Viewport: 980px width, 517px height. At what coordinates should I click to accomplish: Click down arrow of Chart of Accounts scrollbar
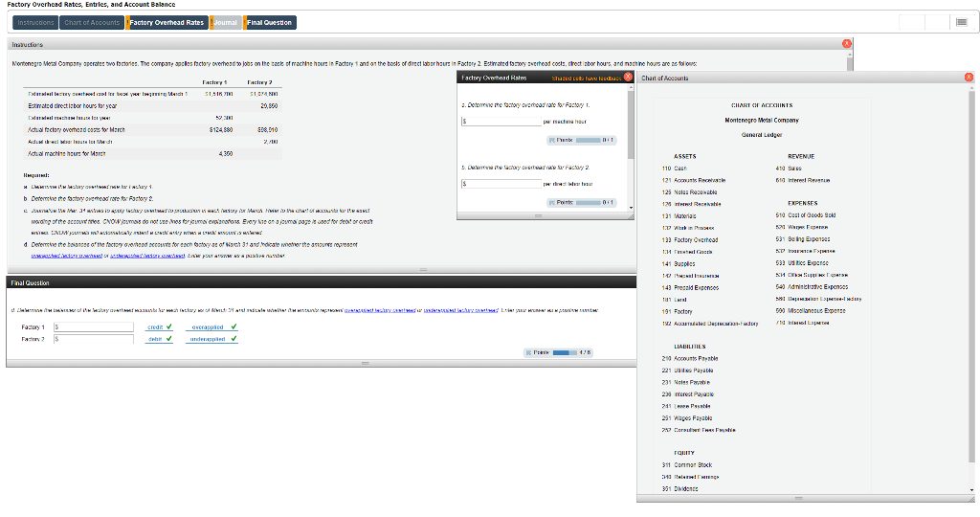(x=971, y=490)
